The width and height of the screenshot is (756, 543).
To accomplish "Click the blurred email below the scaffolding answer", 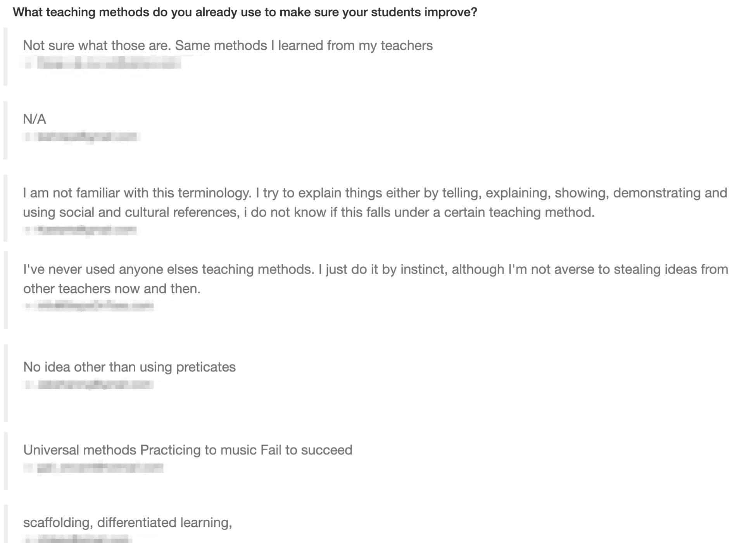I will point(78,539).
